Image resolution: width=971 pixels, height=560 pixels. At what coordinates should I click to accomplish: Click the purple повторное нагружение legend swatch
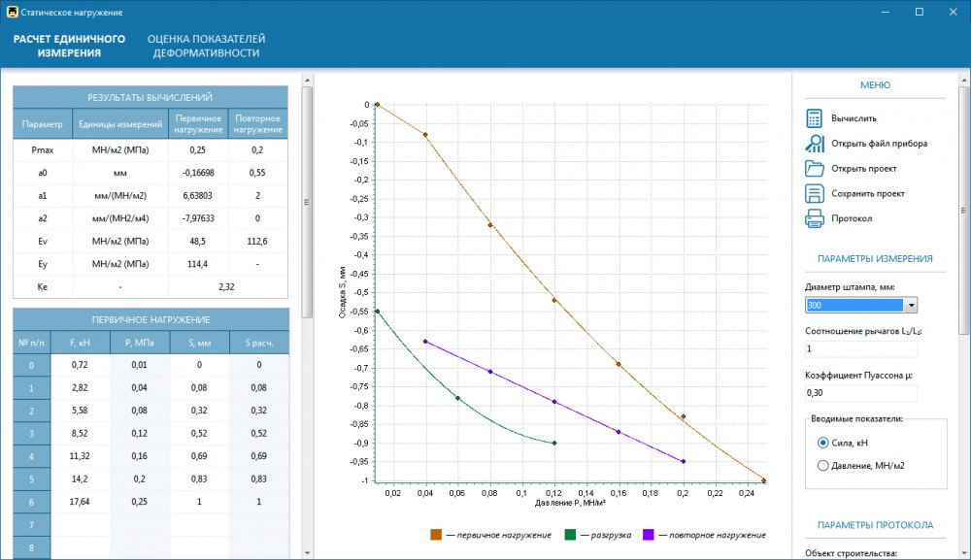(x=648, y=535)
